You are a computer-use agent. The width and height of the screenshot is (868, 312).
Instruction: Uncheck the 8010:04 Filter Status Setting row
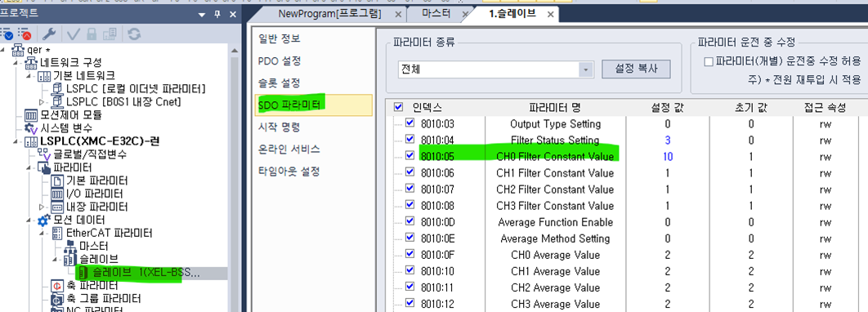click(x=409, y=140)
